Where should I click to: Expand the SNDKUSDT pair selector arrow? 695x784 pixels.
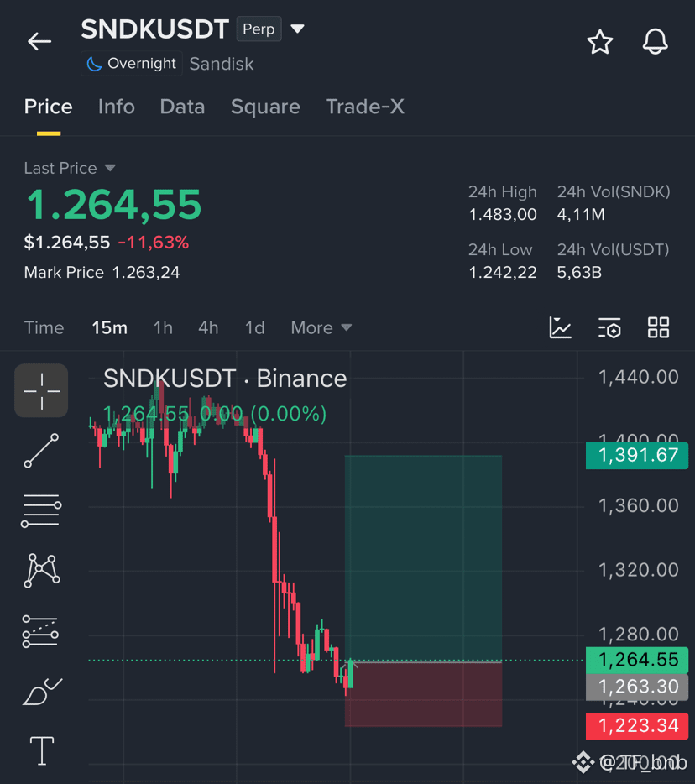pos(297,29)
